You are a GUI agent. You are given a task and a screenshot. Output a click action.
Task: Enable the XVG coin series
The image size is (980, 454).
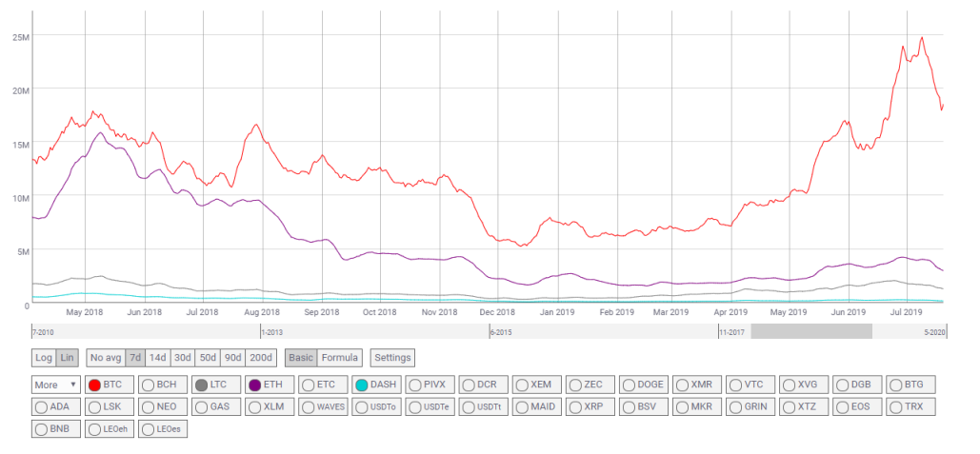coord(803,385)
